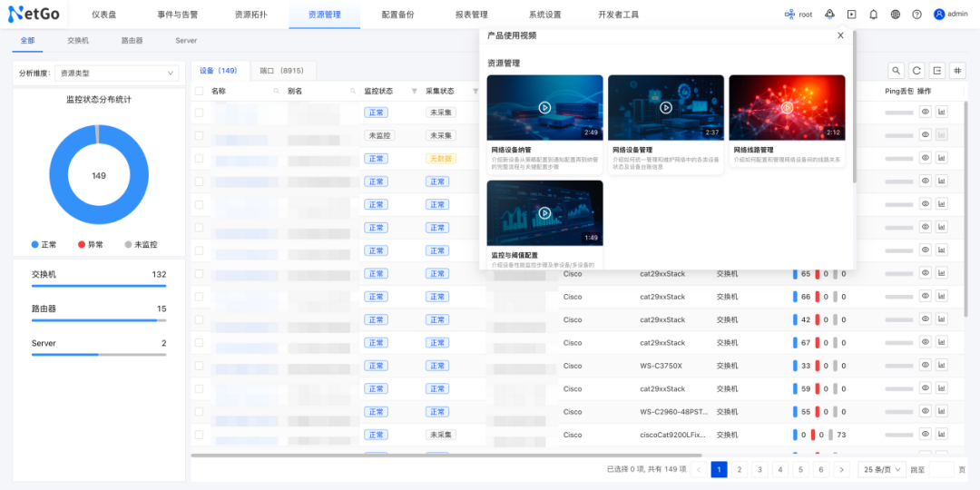Open the admin account menu
The image size is (980, 490).
(951, 15)
